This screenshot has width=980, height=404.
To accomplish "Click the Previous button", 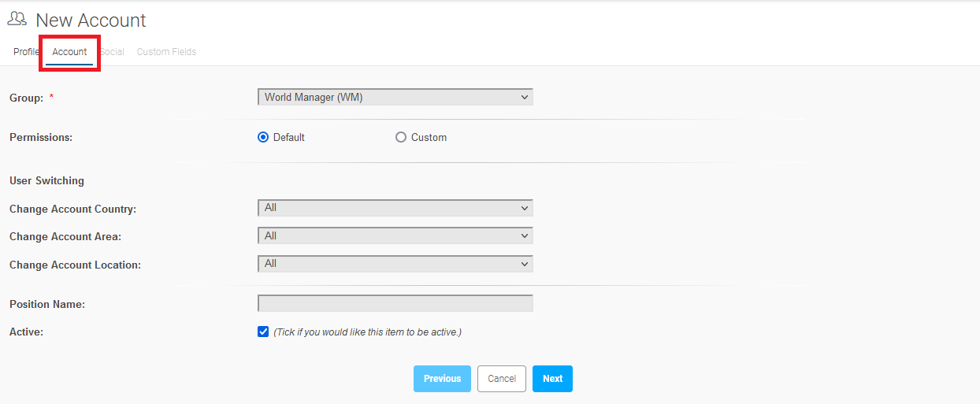I will coord(442,379).
